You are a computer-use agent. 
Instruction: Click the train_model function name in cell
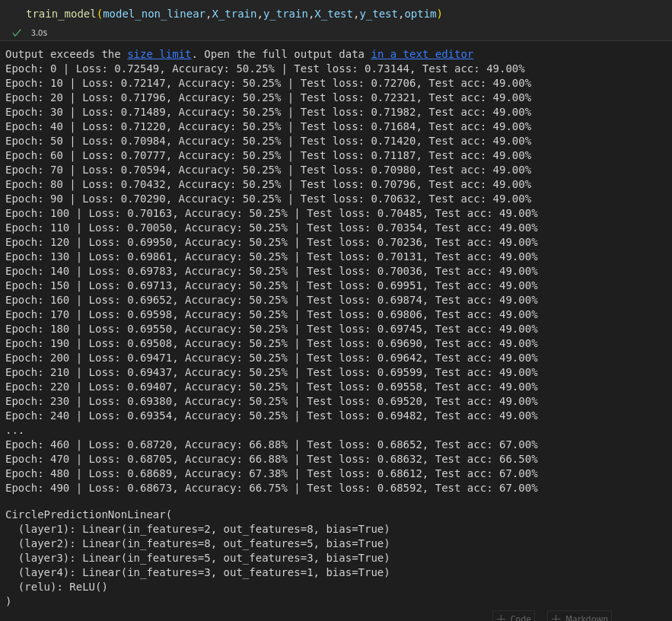pyautogui.click(x=60, y=14)
